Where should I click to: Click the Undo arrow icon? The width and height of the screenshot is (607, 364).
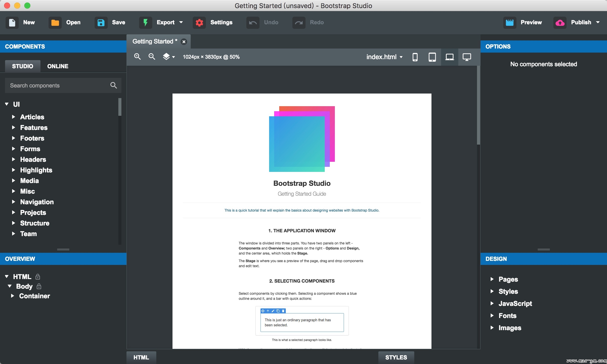point(253,22)
